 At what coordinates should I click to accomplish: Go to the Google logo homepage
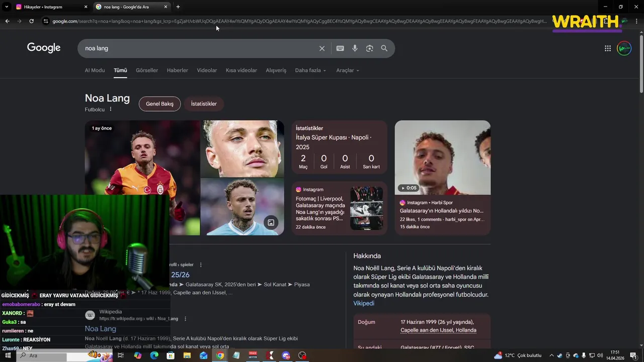[44, 48]
